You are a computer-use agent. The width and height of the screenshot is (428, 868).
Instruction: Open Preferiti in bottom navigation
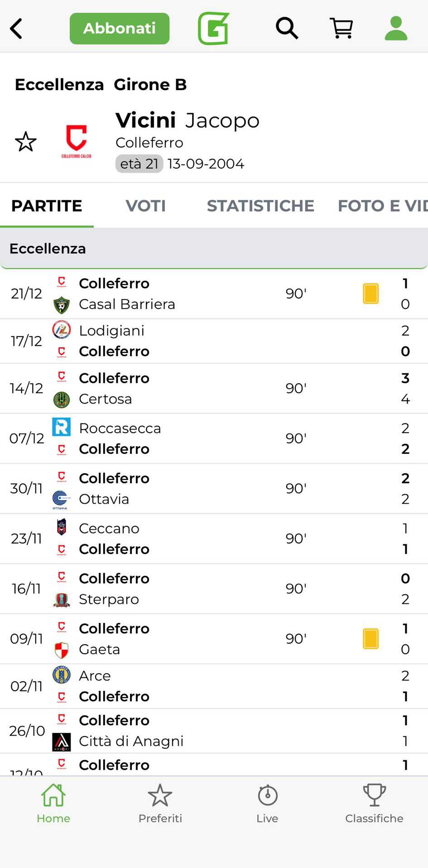point(160,804)
